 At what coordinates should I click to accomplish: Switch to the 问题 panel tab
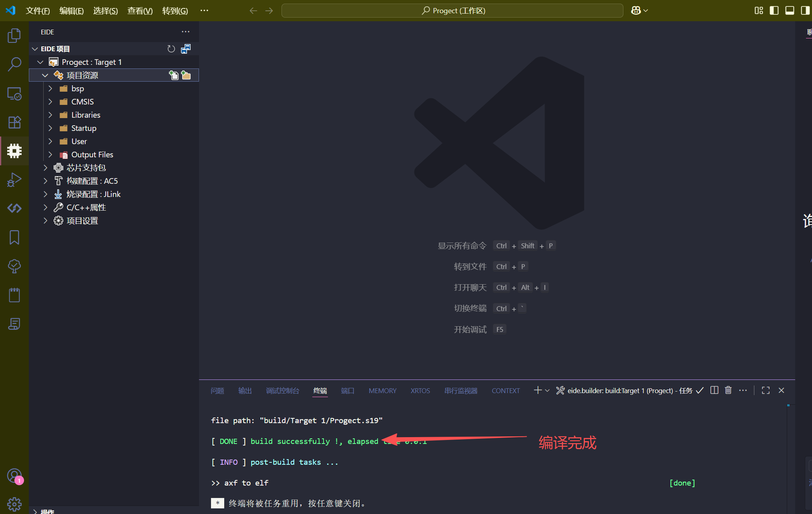tap(217, 391)
